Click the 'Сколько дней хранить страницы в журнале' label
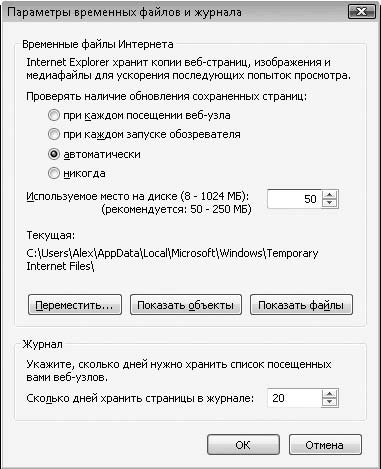The height and width of the screenshot is (469, 381). (140, 398)
